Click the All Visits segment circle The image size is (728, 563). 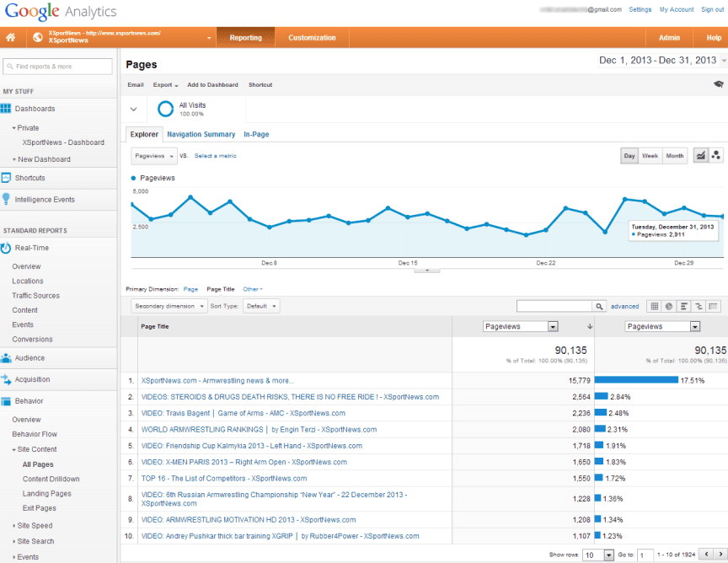click(x=165, y=110)
